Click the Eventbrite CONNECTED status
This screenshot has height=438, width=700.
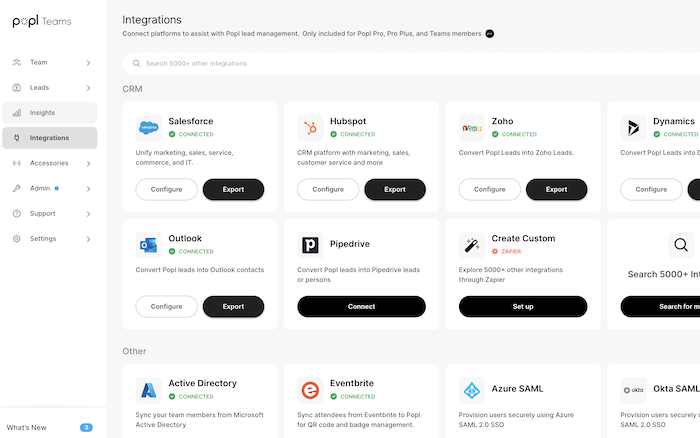(x=353, y=396)
